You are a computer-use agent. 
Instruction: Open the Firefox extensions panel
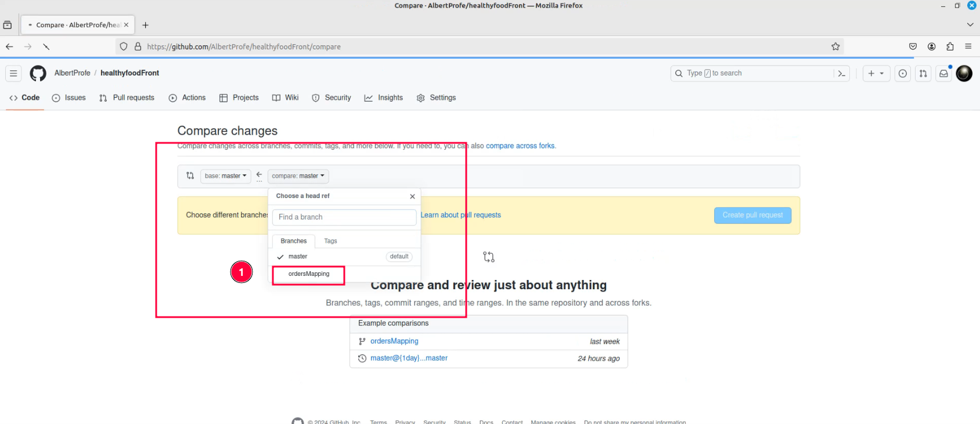click(x=950, y=46)
